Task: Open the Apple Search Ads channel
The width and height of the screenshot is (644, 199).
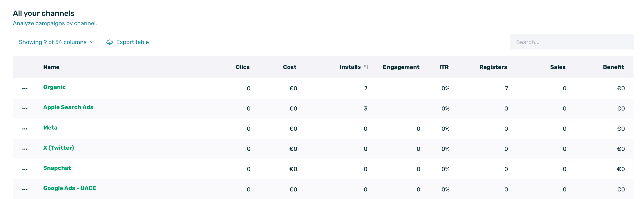Action: pos(68,107)
